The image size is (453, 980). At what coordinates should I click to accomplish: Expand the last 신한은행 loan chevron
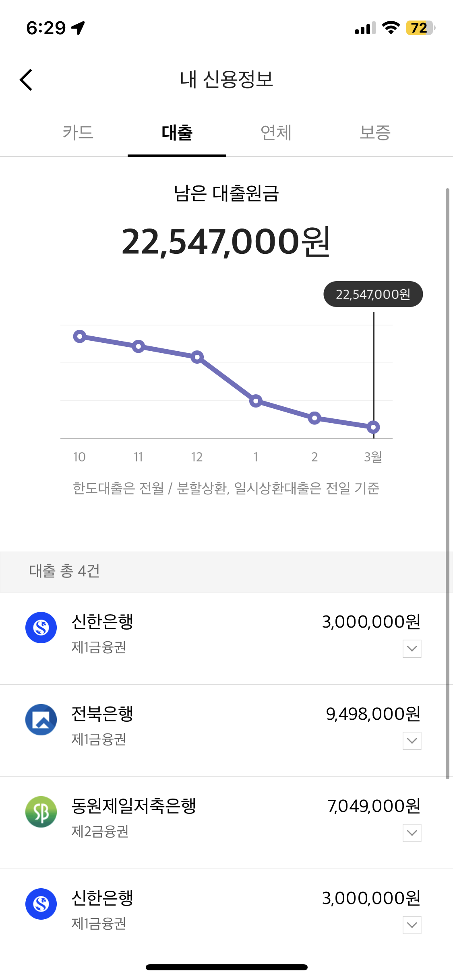click(x=412, y=925)
